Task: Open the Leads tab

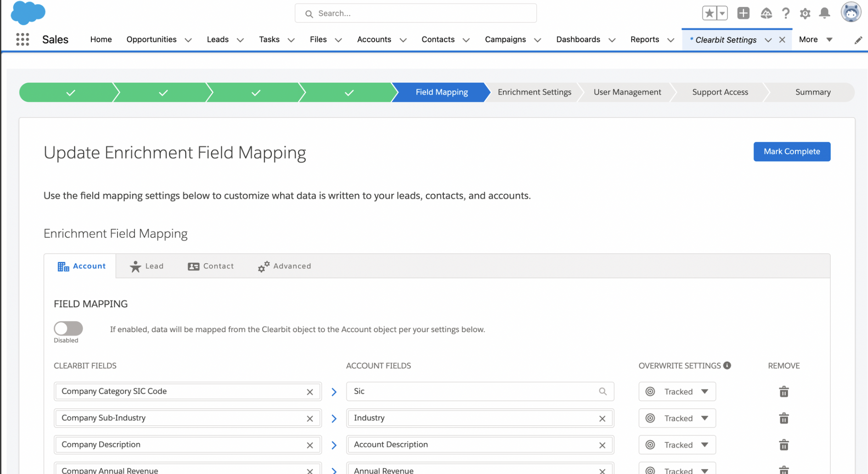Action: [218, 39]
